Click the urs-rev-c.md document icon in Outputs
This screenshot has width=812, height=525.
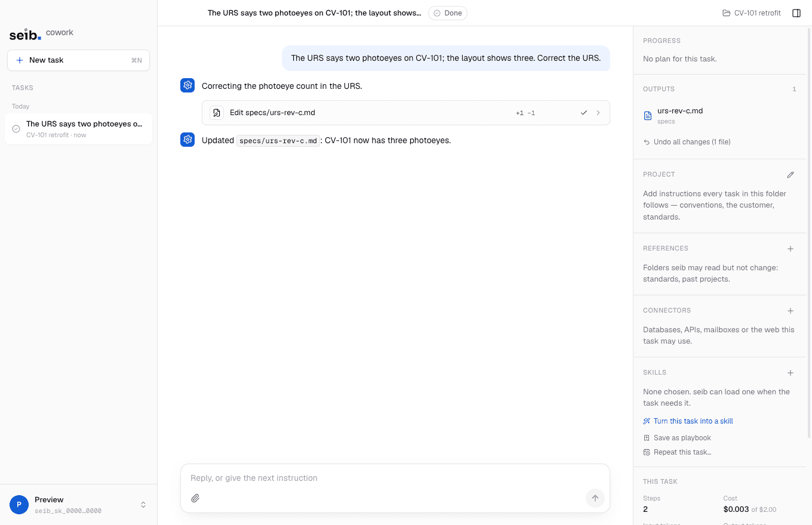click(x=648, y=116)
